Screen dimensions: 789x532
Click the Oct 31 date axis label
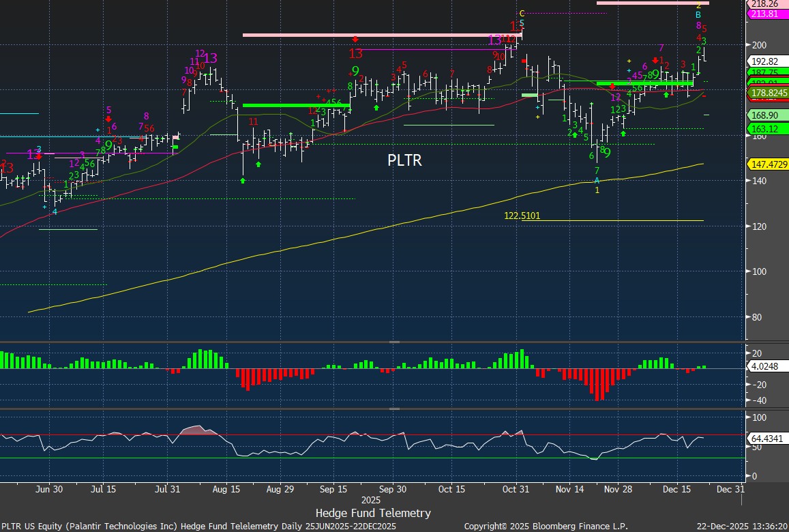click(x=520, y=489)
